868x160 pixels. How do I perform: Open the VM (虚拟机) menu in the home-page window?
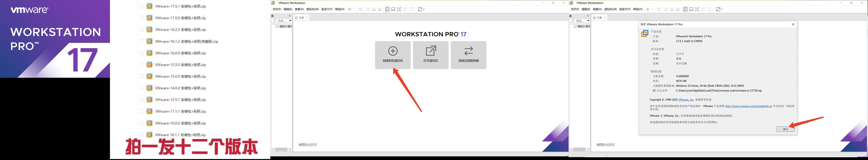pos(312,9)
